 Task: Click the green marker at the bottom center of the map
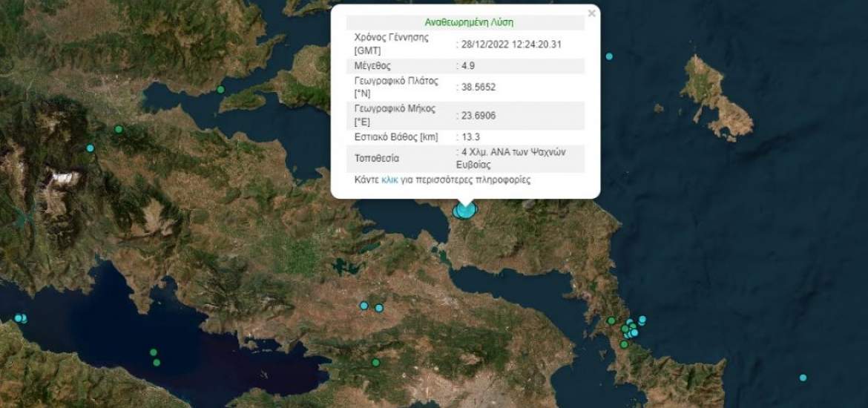[375, 363]
